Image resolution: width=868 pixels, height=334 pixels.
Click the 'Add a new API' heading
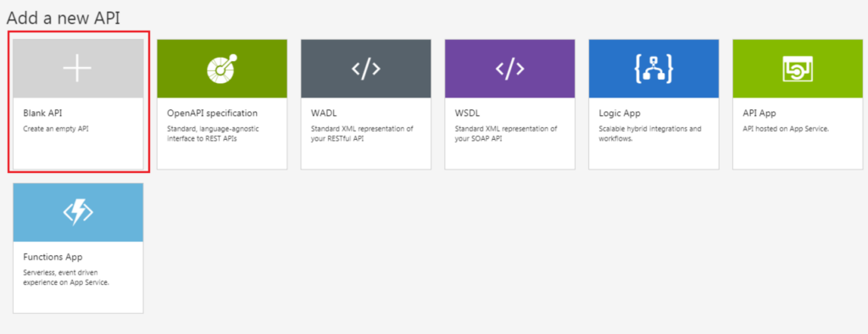point(63,19)
